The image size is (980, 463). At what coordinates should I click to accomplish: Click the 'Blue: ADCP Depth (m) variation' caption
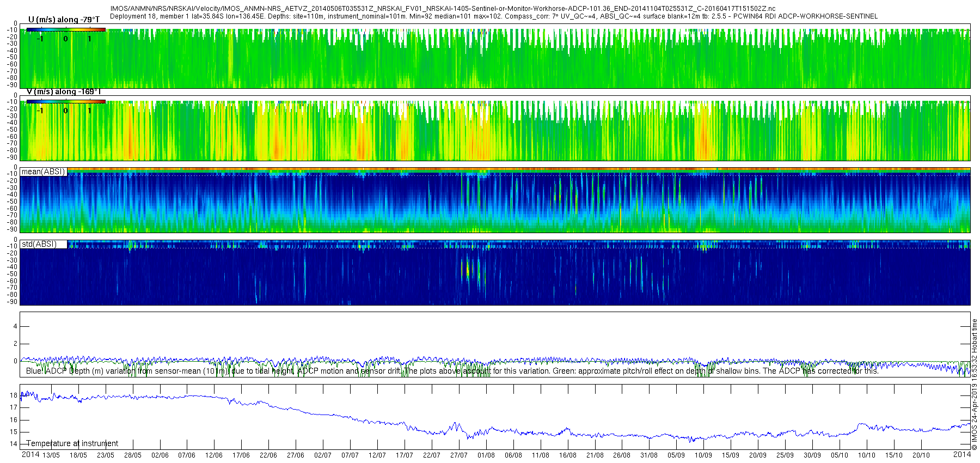(452, 371)
